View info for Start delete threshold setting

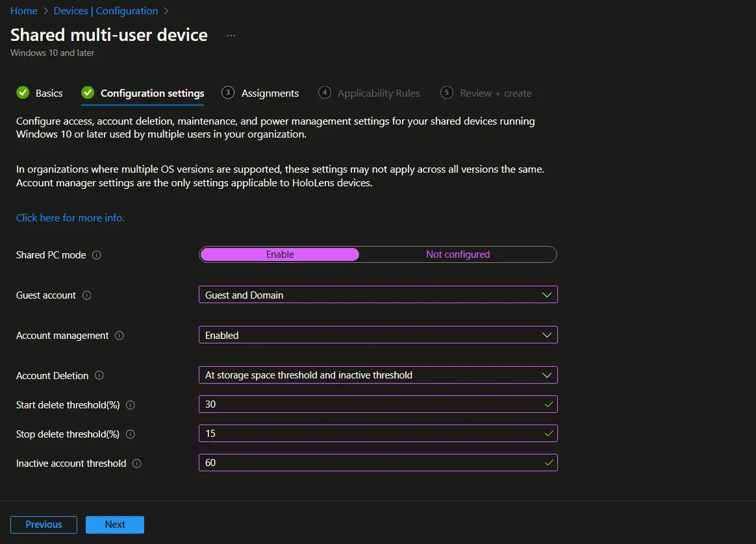click(x=130, y=404)
